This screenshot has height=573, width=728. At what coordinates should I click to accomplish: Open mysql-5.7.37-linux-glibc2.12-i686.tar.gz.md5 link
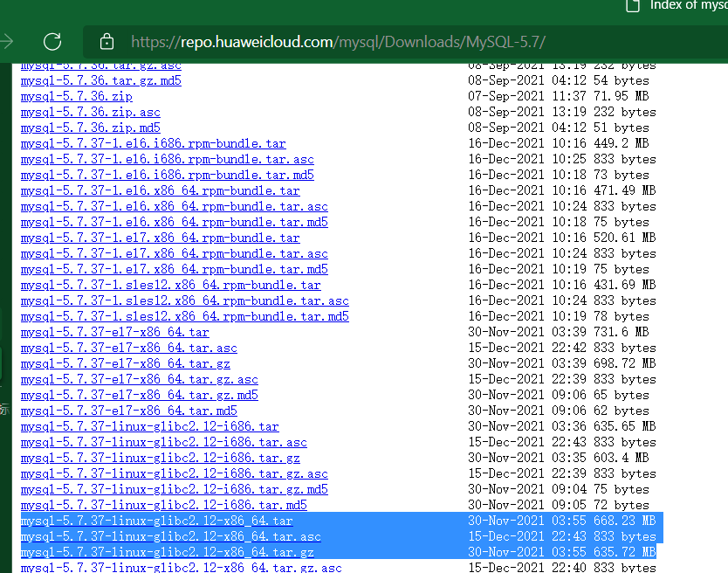[174, 489]
